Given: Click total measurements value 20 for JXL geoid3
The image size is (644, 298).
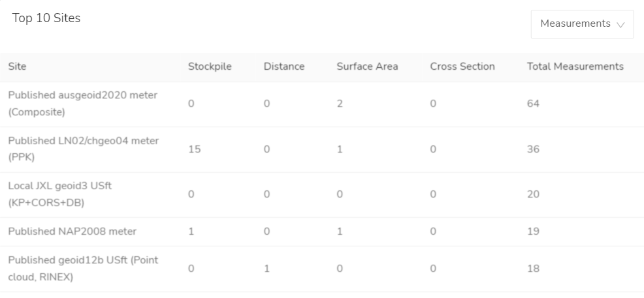Looking at the screenshot, I should coord(533,194).
